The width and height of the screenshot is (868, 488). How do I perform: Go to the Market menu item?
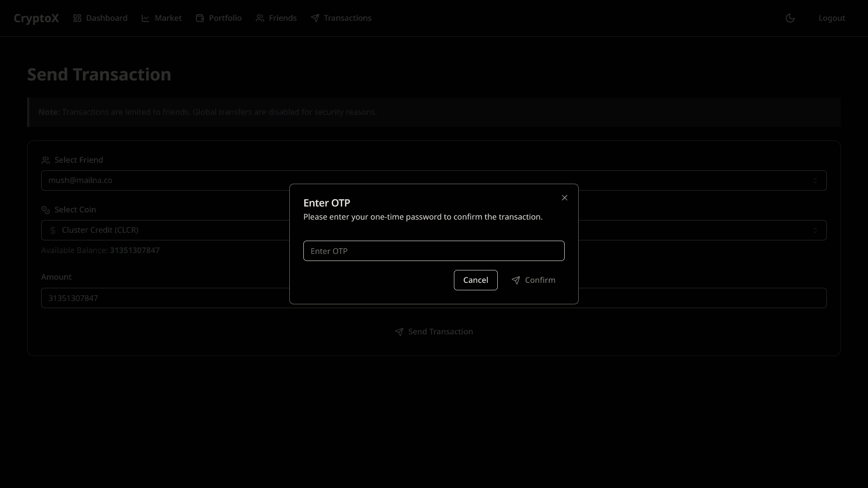(168, 18)
